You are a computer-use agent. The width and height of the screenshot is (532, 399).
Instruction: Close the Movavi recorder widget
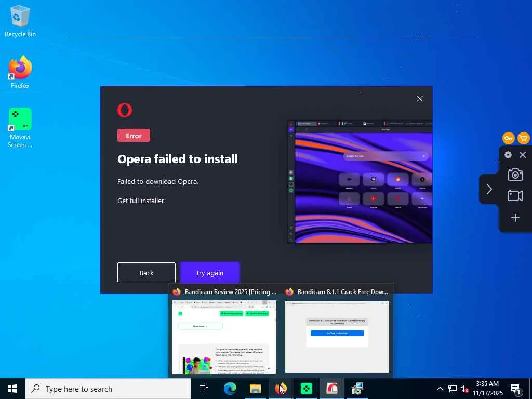[x=523, y=155]
